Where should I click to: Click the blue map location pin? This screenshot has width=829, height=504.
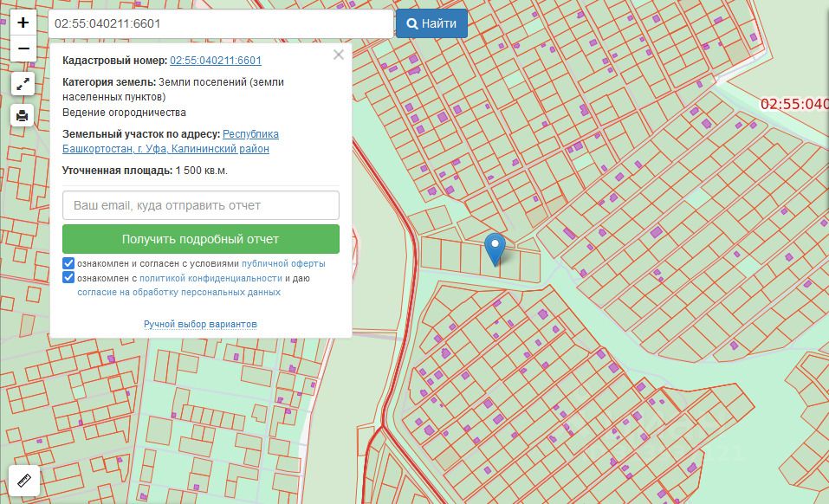click(495, 249)
